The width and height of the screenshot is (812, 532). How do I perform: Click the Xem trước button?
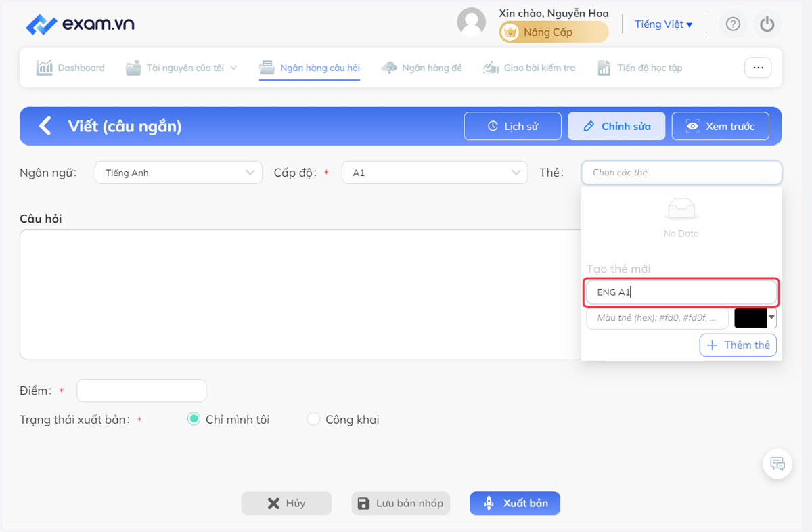click(x=721, y=126)
